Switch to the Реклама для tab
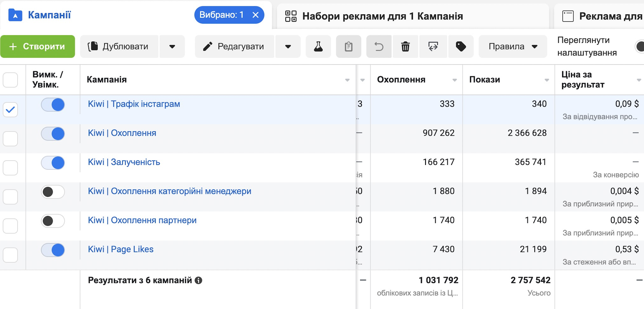 pyautogui.click(x=599, y=16)
